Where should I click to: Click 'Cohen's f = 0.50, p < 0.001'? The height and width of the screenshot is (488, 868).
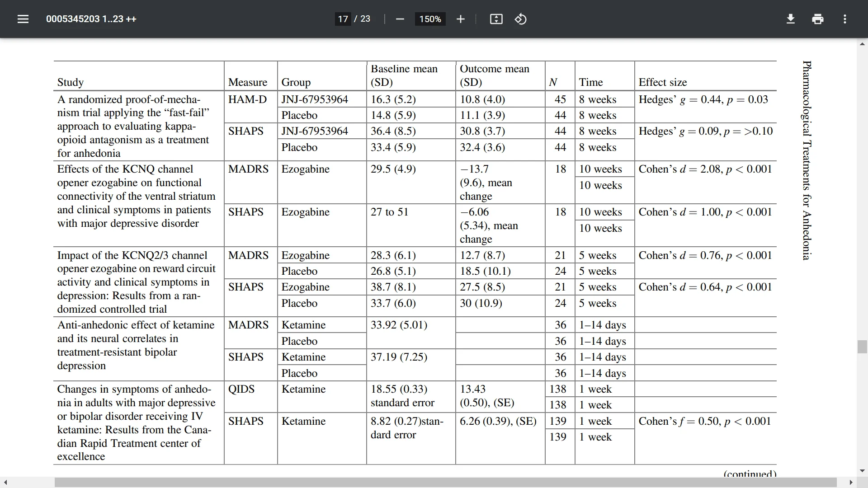705,421
